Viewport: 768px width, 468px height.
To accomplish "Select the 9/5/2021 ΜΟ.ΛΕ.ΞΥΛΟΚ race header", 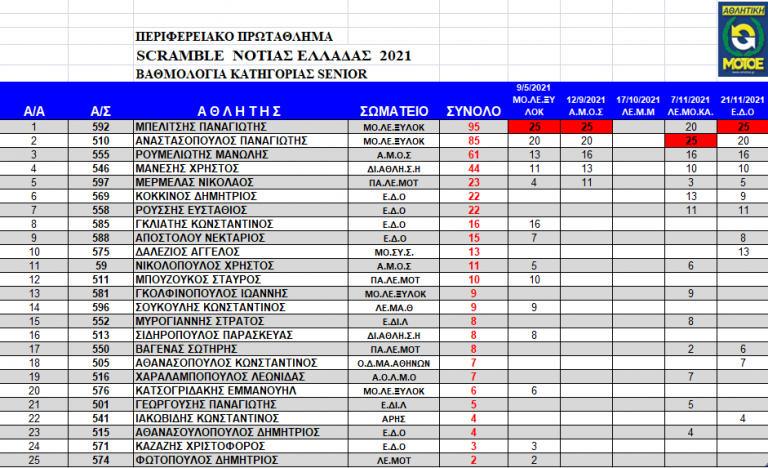I will tap(534, 100).
